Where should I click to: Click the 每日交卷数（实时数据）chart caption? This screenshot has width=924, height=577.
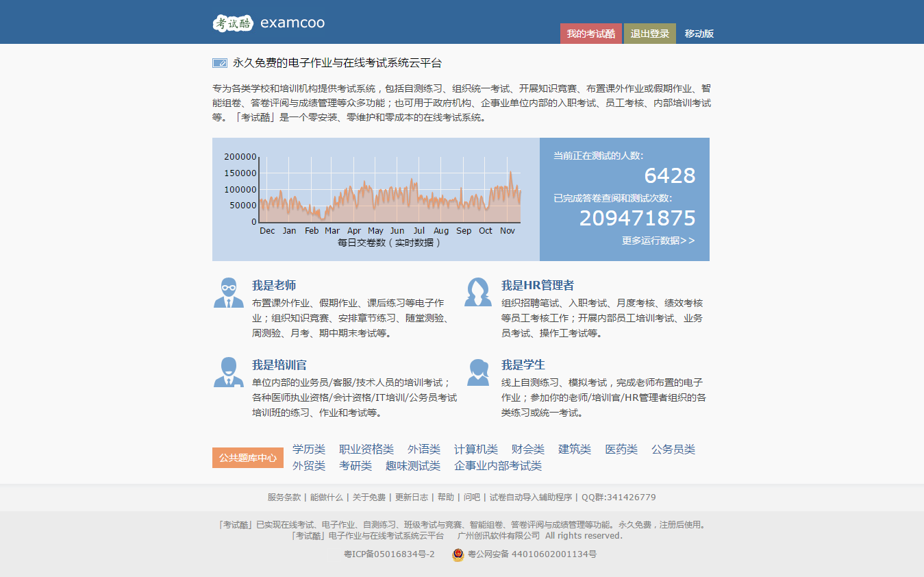tap(389, 243)
